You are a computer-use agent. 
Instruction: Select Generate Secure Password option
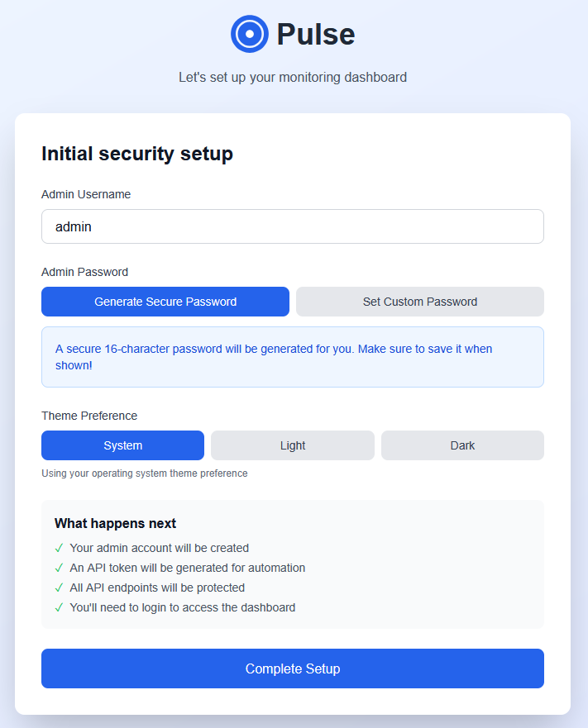pyautogui.click(x=165, y=302)
